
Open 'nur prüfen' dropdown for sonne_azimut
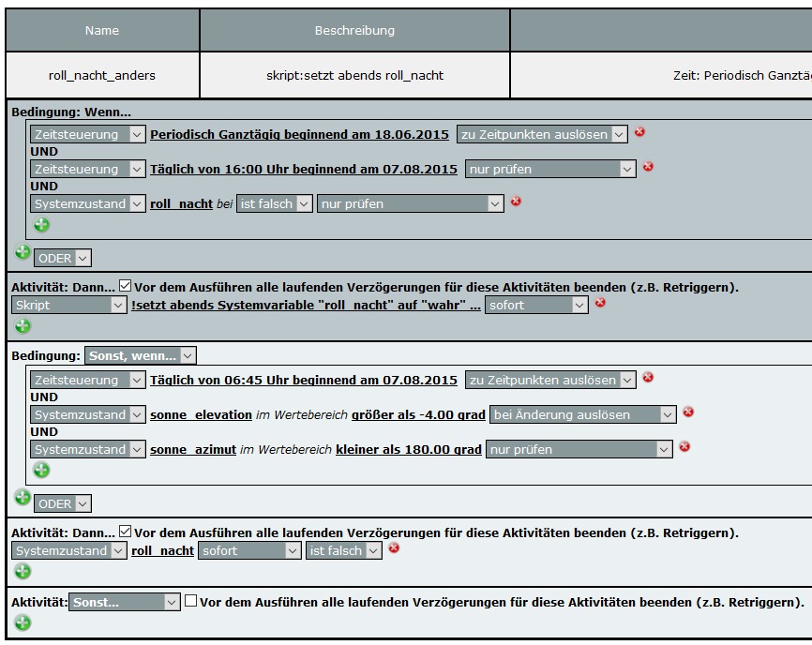pyautogui.click(x=579, y=450)
